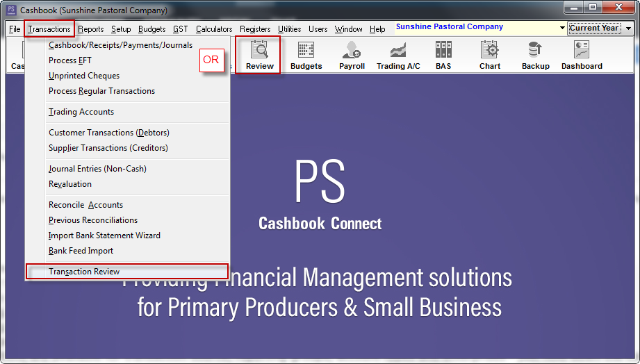Open the Utilities menu

click(x=289, y=29)
